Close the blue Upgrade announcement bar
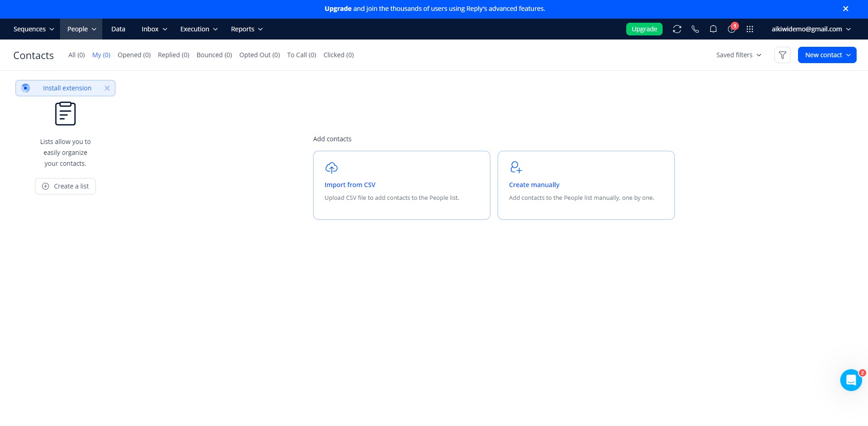The height and width of the screenshot is (426, 868). pos(845,9)
